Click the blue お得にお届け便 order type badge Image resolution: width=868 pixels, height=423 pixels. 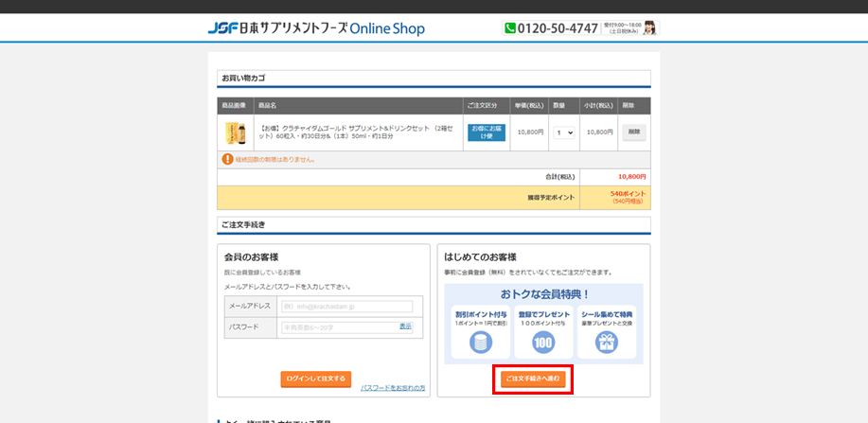(487, 132)
